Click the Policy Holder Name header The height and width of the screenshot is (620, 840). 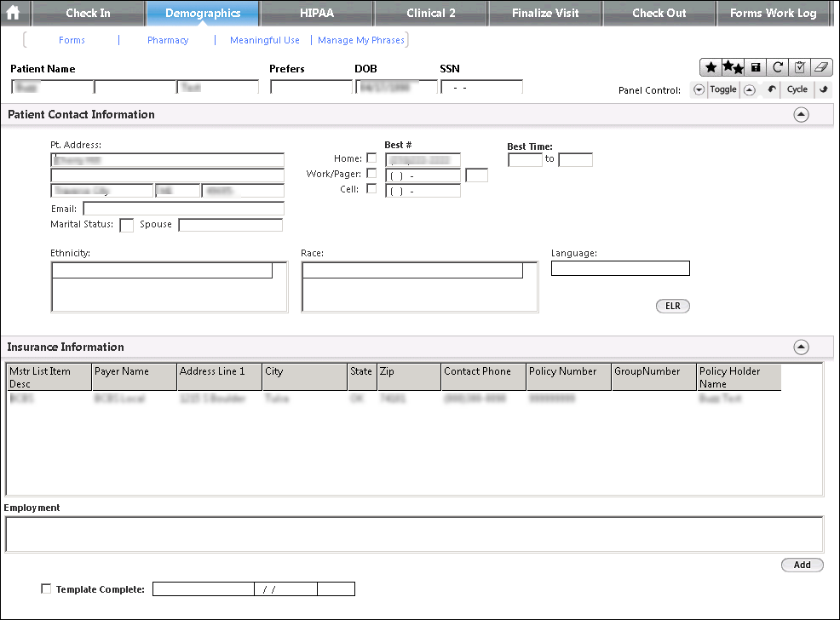[x=739, y=377]
